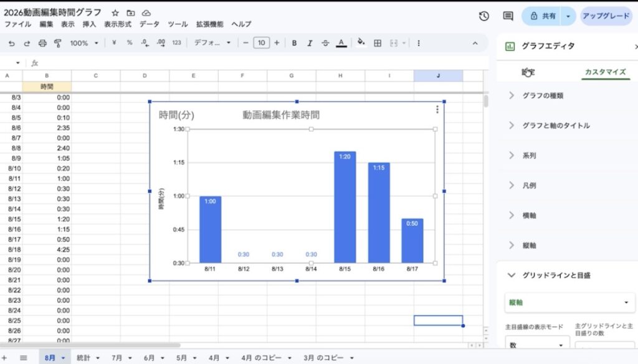This screenshot has width=638, height=364.
Task: Toggle strikethrough formatting
Action: [x=325, y=43]
